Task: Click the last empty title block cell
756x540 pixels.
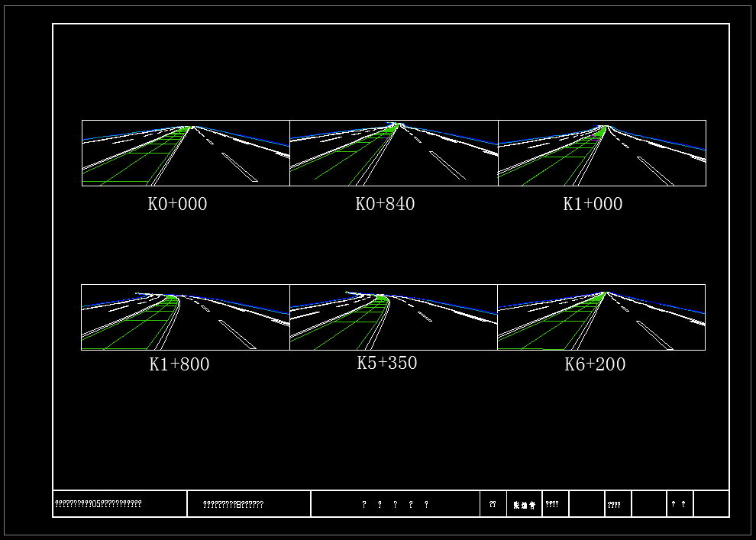Action: click(711, 504)
